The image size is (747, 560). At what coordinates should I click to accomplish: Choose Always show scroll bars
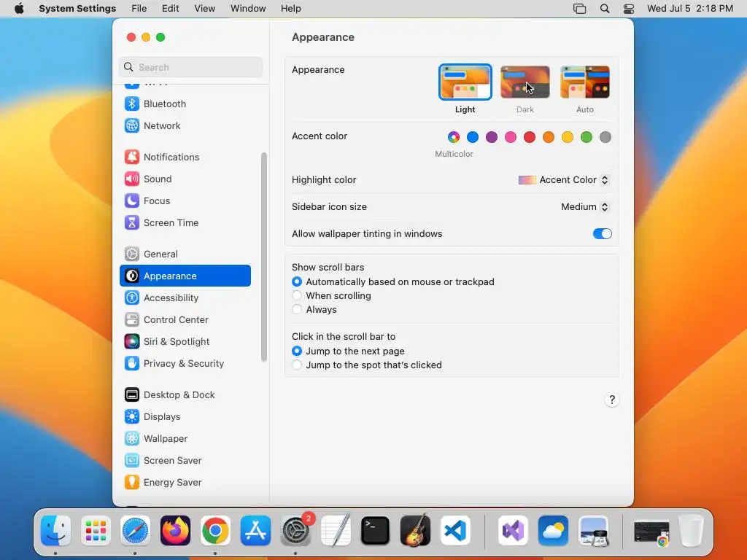[x=297, y=309]
